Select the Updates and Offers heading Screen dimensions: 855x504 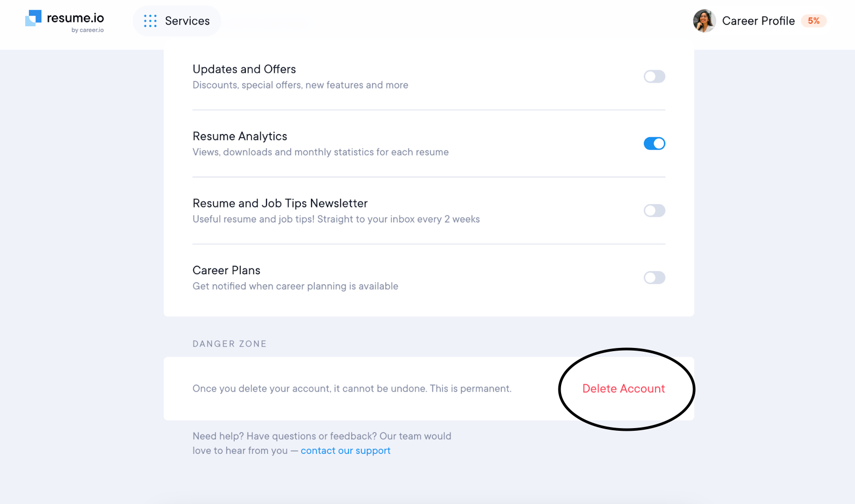[244, 69]
